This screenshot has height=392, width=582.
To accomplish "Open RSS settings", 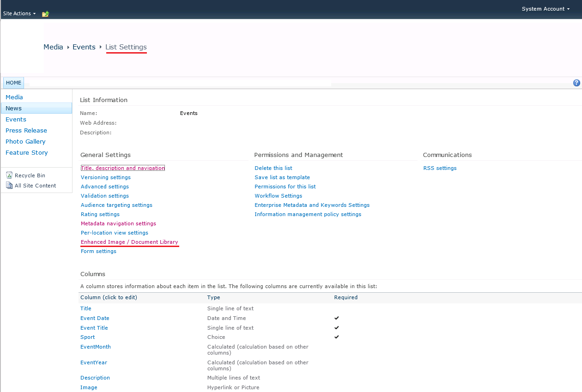I will [440, 168].
